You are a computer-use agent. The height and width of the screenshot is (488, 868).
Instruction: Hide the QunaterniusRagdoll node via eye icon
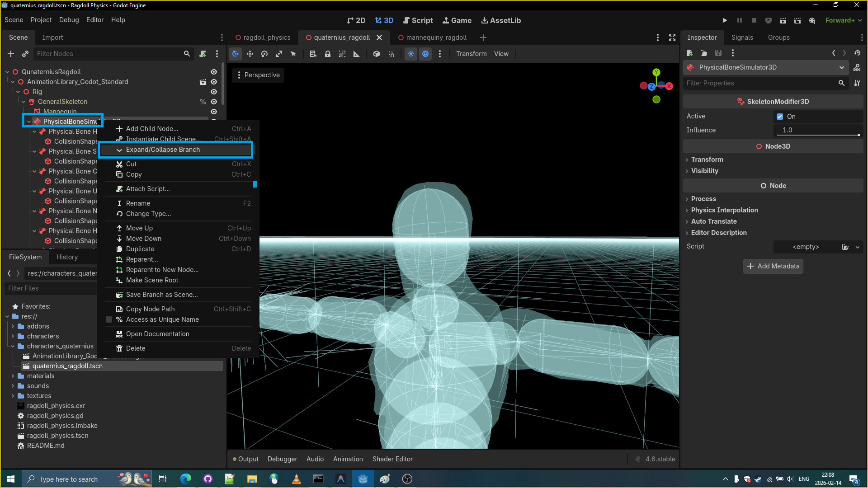214,72
